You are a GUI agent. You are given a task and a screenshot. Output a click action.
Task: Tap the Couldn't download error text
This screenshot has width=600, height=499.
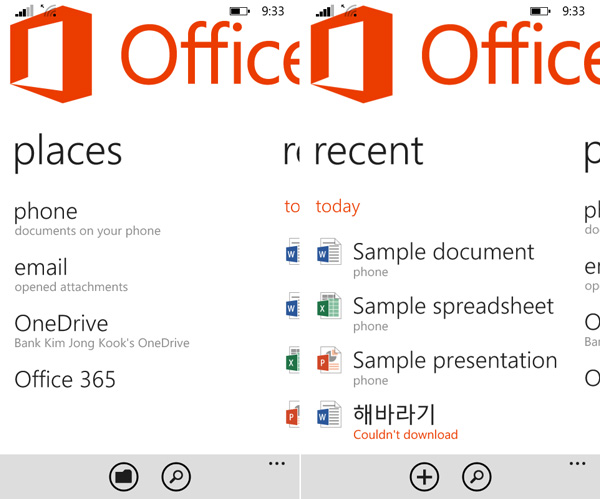coord(405,435)
